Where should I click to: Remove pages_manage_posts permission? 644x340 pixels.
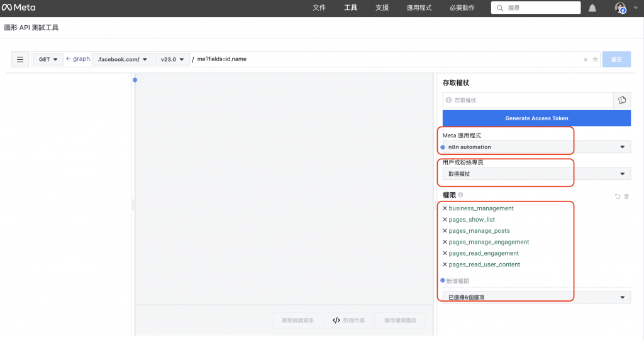445,230
